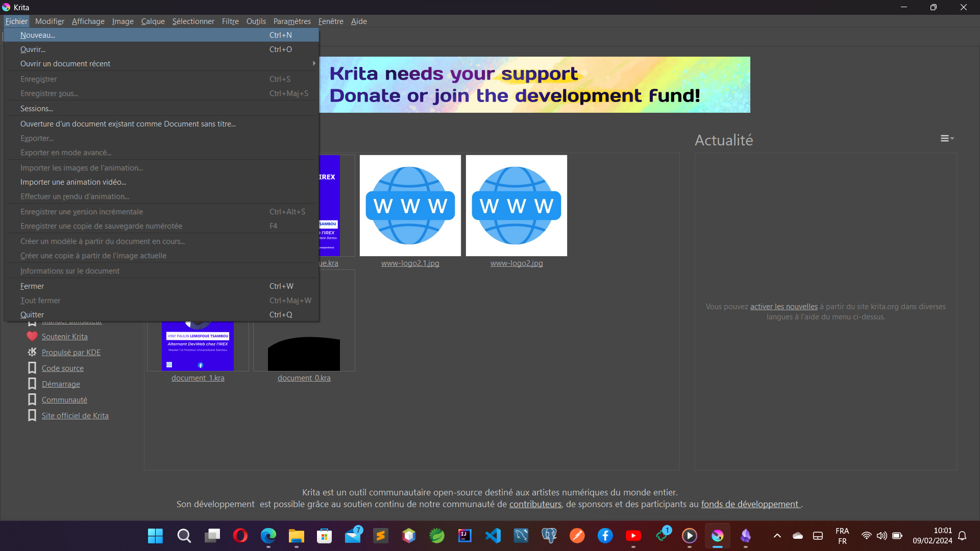This screenshot has width=980, height=551.
Task: Open the Filtre menu
Action: click(x=230, y=21)
